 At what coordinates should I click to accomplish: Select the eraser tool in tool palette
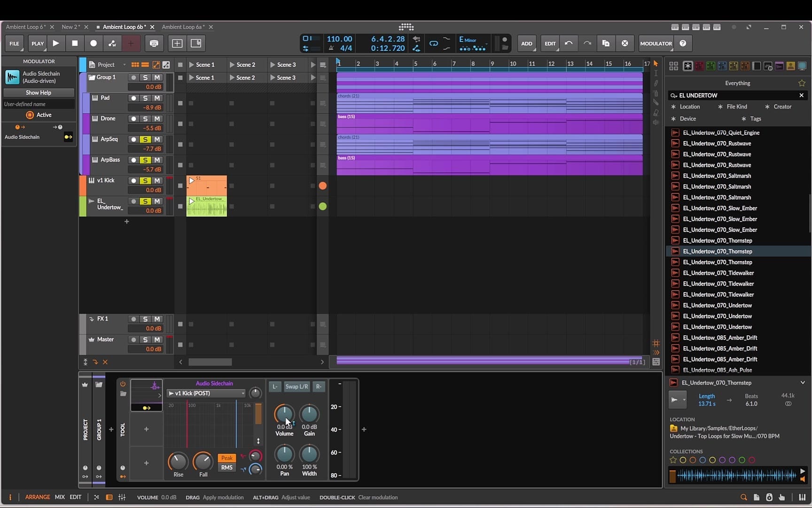(x=656, y=112)
